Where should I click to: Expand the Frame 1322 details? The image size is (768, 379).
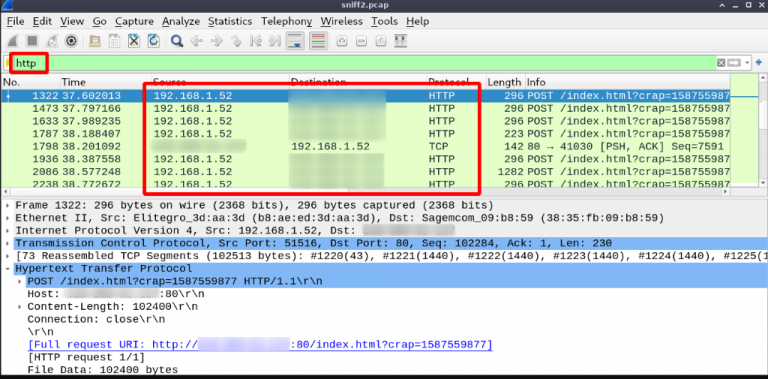[7, 205]
